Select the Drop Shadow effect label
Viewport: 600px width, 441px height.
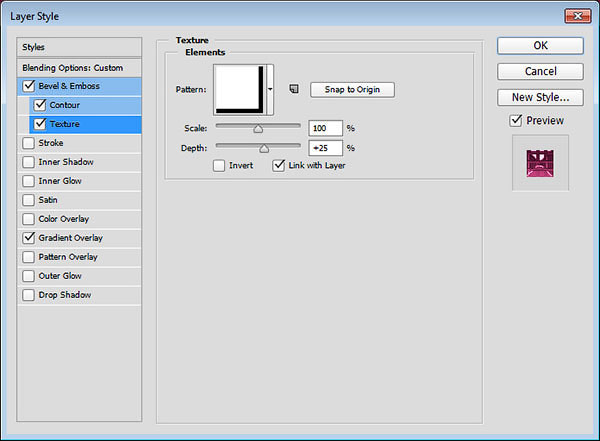click(65, 295)
